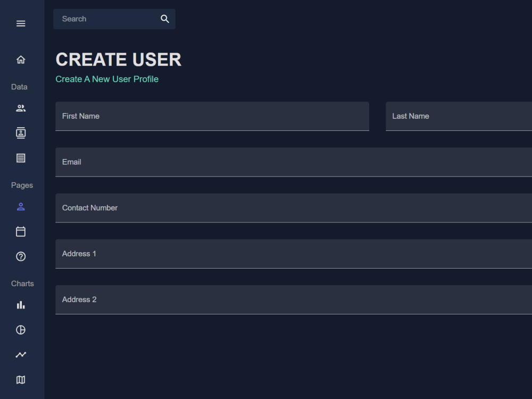Click the Last Name field
This screenshot has height=399, width=532.
pos(459,116)
